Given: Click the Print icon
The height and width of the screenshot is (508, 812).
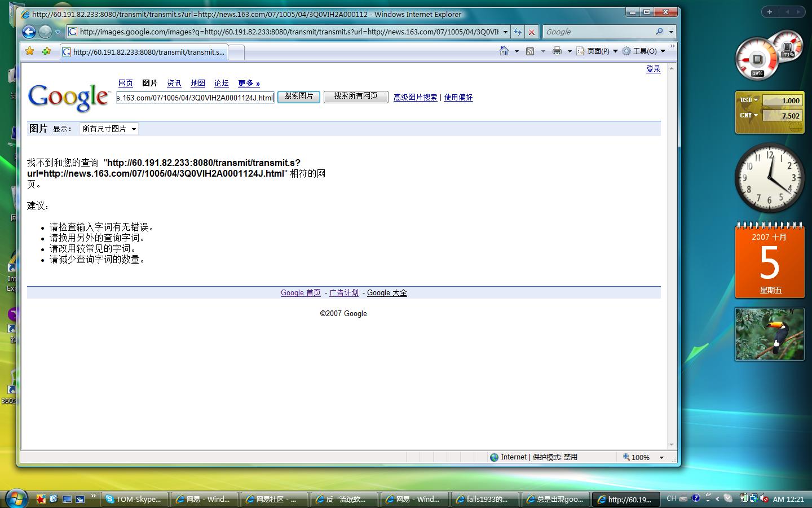Looking at the screenshot, I should click(557, 51).
